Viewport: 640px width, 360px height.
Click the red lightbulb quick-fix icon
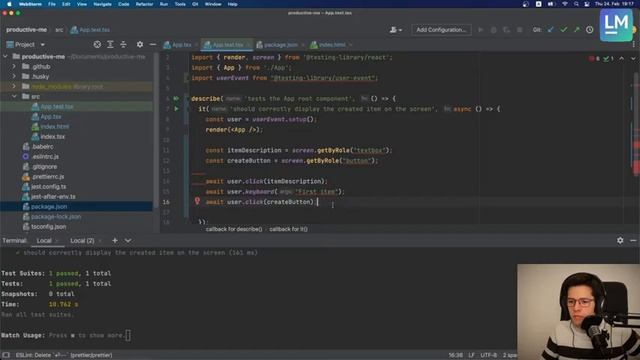tap(197, 201)
